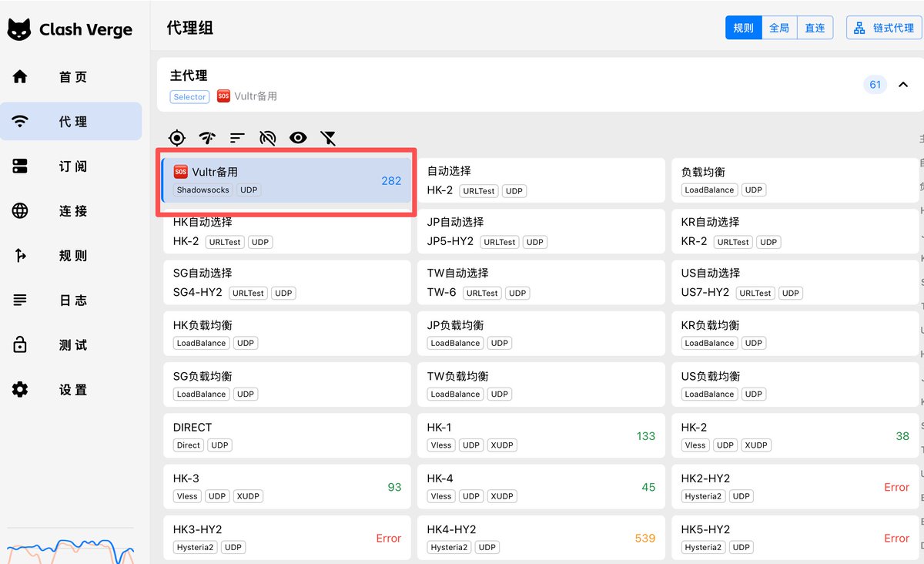Select US自动选择 proxy card
This screenshot has height=564, width=924.
(795, 282)
